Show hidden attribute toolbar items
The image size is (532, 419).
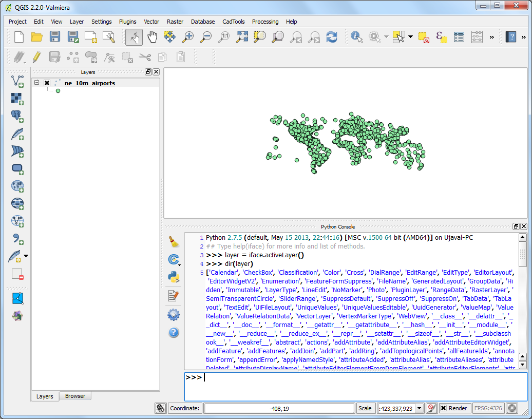tap(491, 37)
